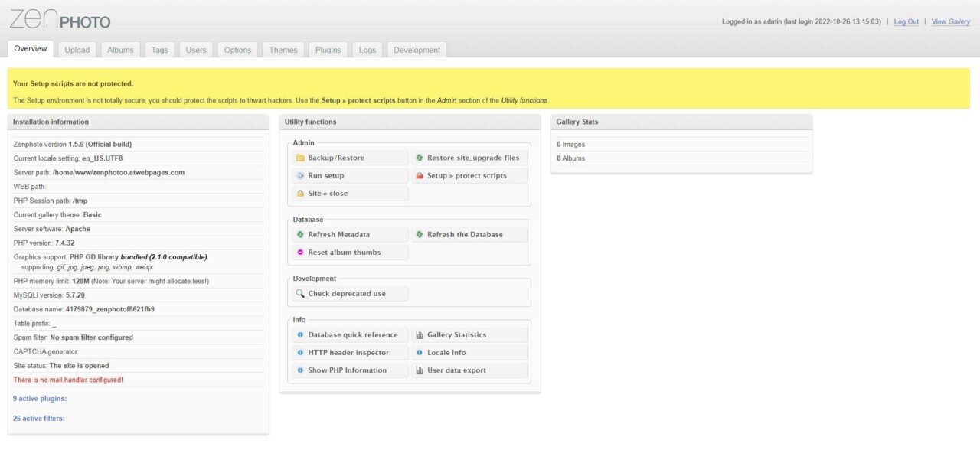
Task: Show PHP Information
Action: click(x=349, y=370)
